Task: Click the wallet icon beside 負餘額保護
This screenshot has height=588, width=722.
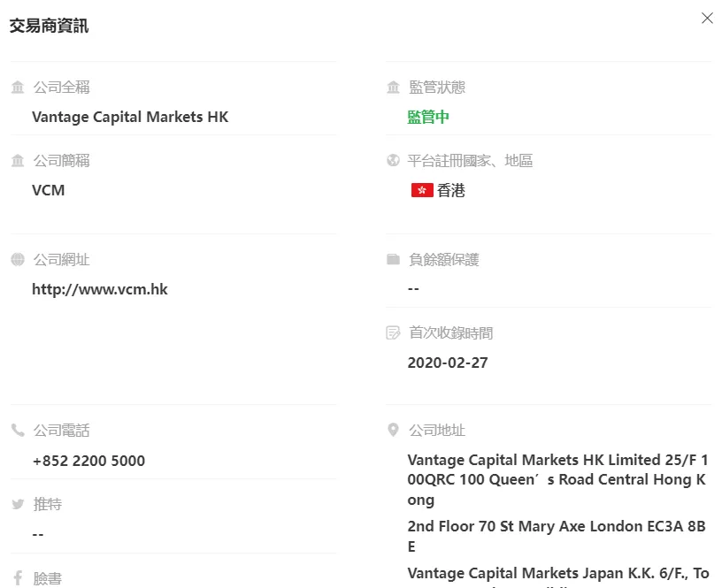Action: coord(393,259)
